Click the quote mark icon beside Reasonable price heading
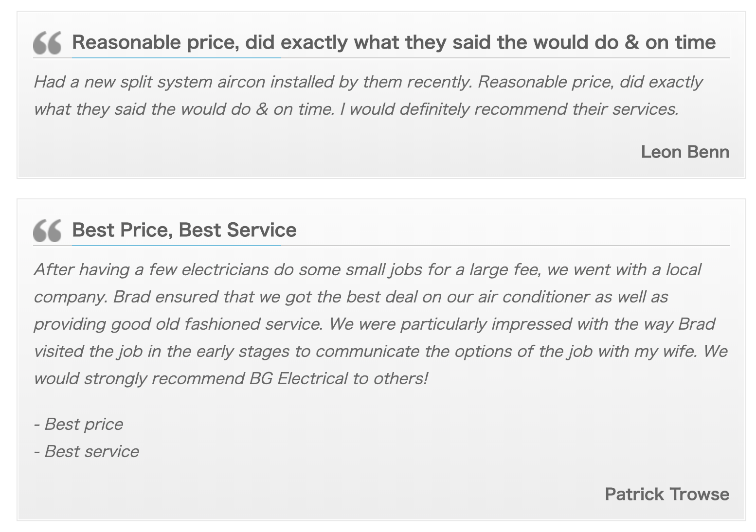756x532 pixels. pyautogui.click(x=47, y=43)
